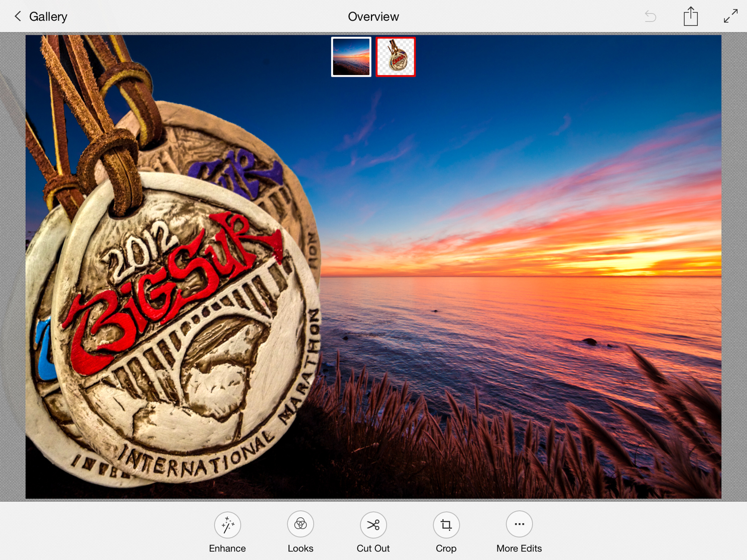Go back using the Gallery chevron arrow
This screenshot has height=560, width=747.
(x=18, y=16)
